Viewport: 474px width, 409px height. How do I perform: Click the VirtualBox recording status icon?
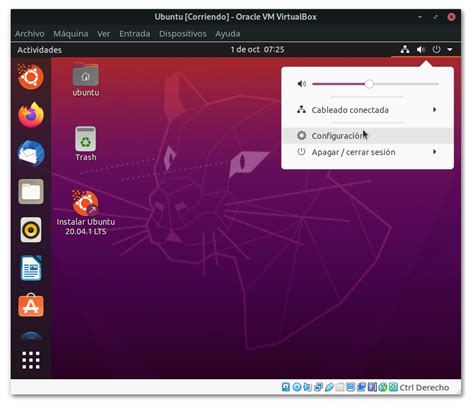click(361, 387)
